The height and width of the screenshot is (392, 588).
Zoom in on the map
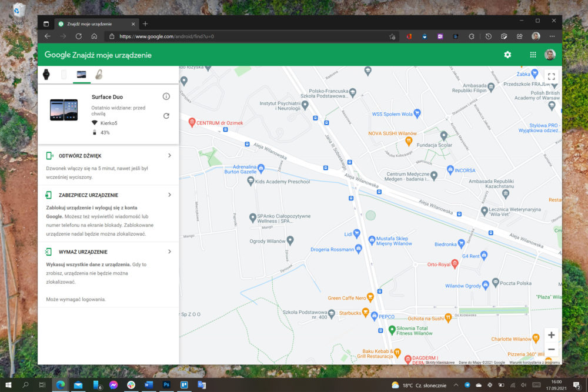(552, 335)
